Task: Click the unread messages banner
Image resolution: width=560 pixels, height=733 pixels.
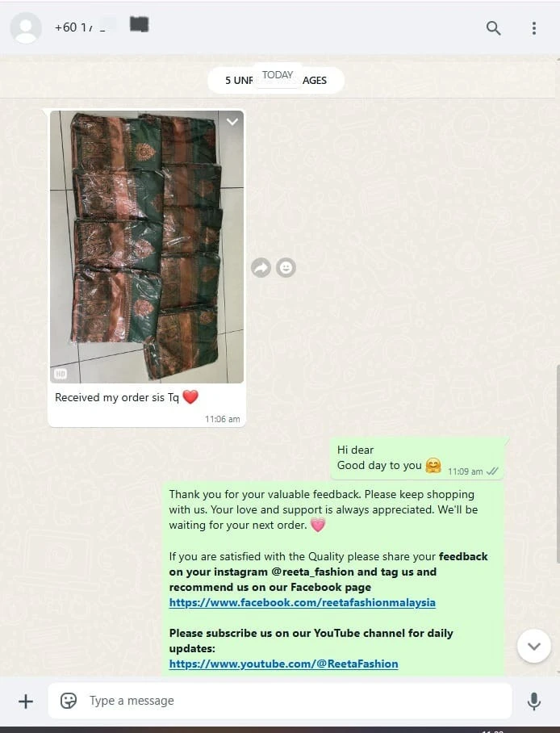Action: [x=276, y=81]
